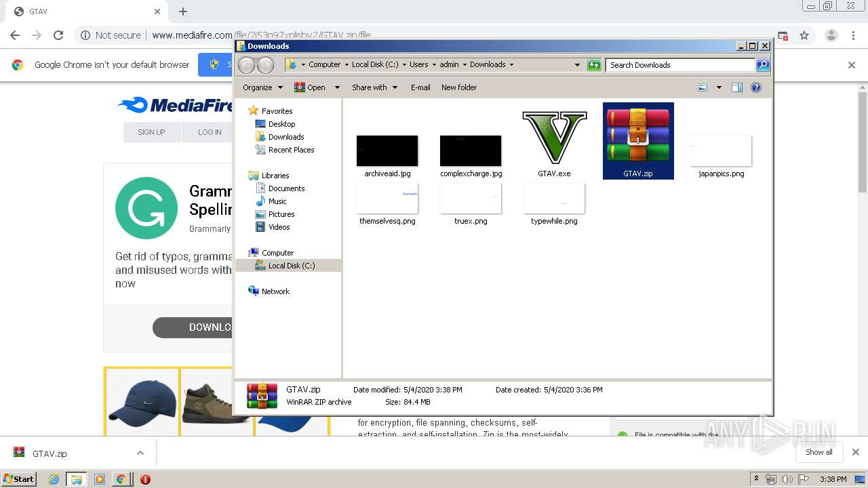Click Computer in the address breadcrumb
868x488 pixels.
pos(324,65)
